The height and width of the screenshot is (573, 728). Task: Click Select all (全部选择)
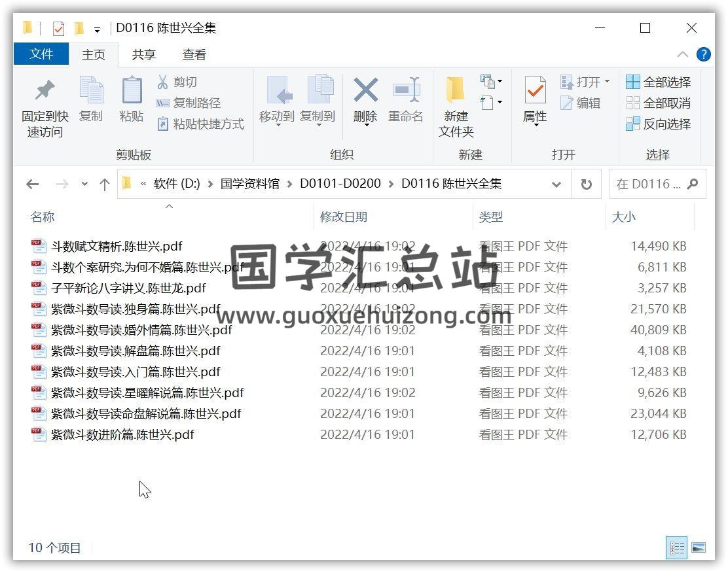coord(658,82)
